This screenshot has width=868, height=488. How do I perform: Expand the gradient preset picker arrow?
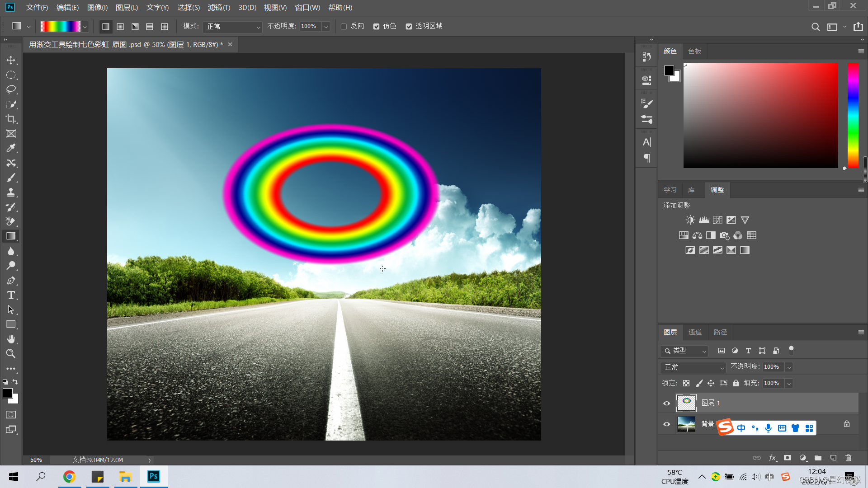[x=85, y=27]
